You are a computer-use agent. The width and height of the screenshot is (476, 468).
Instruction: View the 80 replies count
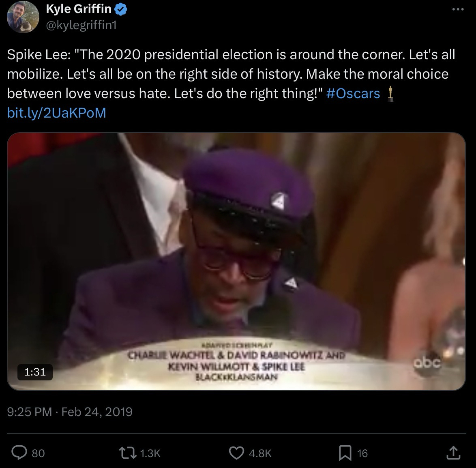pyautogui.click(x=38, y=453)
